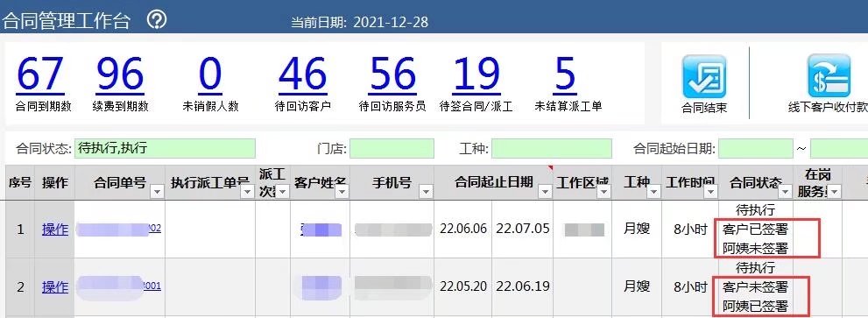This screenshot has width=868, height=318.
Task: Click the 阿姨未签署 status text
Action: pos(755,248)
